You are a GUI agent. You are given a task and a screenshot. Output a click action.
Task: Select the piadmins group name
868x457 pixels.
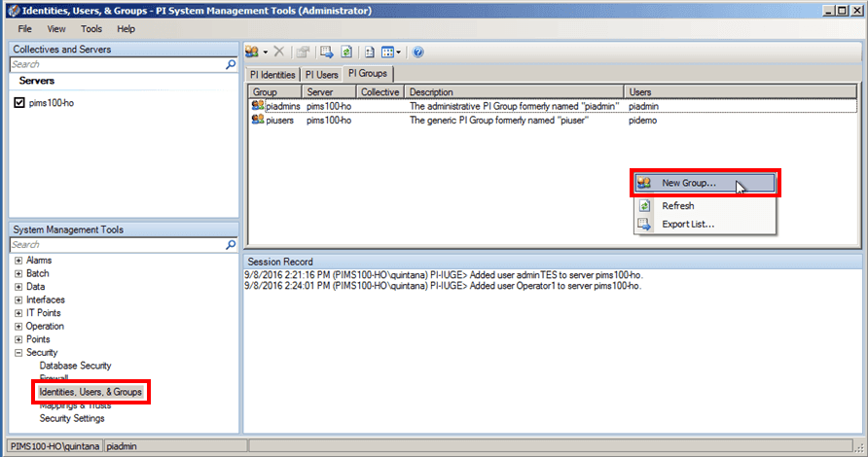tap(283, 106)
